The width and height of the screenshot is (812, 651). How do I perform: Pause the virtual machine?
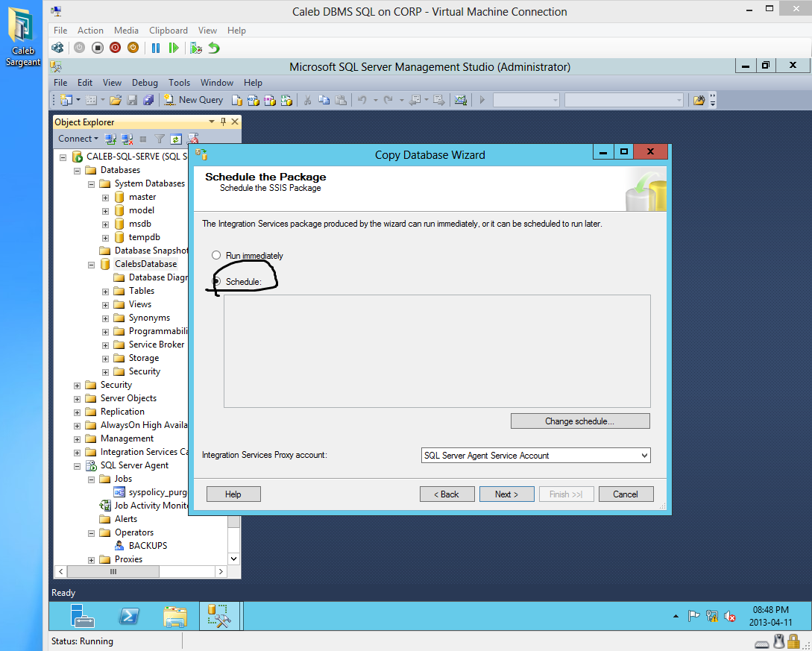tap(155, 48)
